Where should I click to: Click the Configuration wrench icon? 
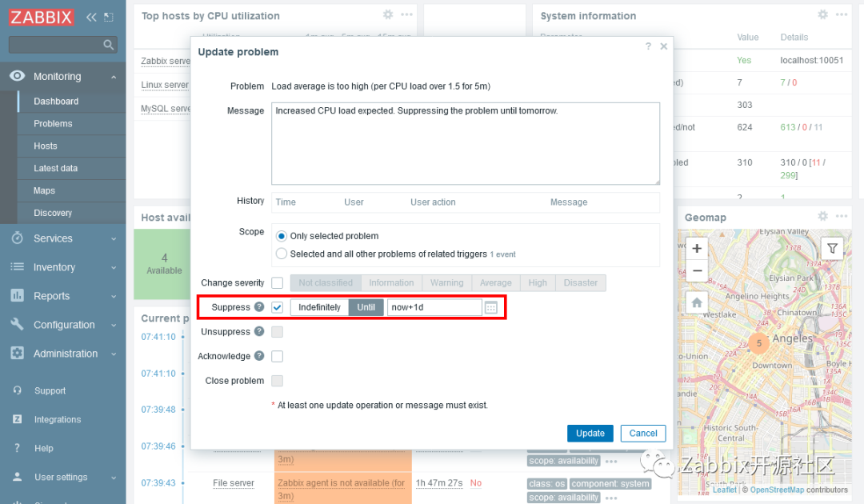point(18,325)
